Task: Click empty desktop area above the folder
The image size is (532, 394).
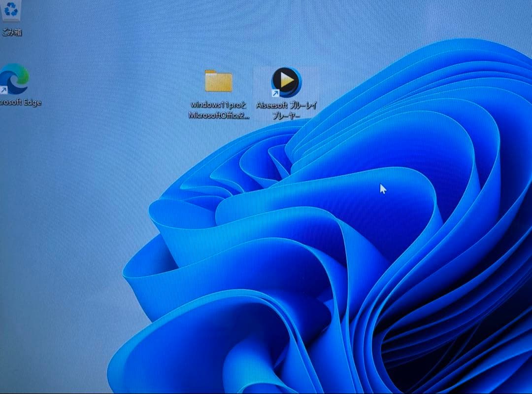Action: point(218,35)
